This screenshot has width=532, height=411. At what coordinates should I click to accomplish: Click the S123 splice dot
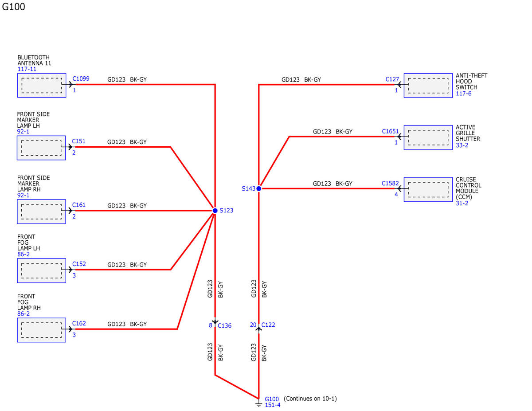point(215,211)
